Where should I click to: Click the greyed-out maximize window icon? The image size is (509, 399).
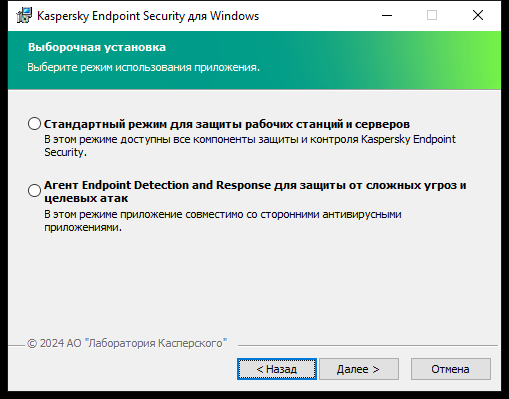coord(432,15)
